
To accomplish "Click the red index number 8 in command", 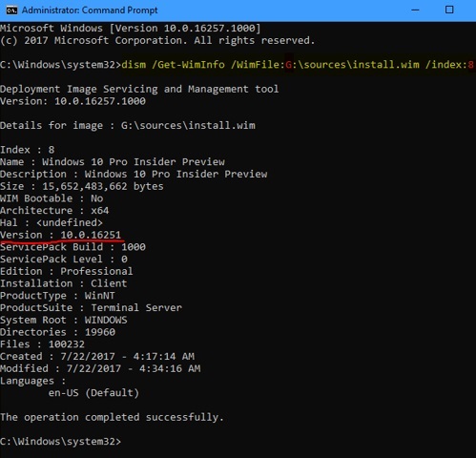I will [x=470, y=65].
